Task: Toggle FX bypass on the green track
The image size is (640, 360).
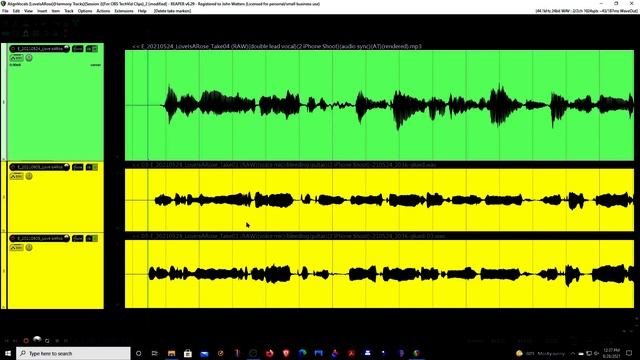Action: (x=95, y=49)
